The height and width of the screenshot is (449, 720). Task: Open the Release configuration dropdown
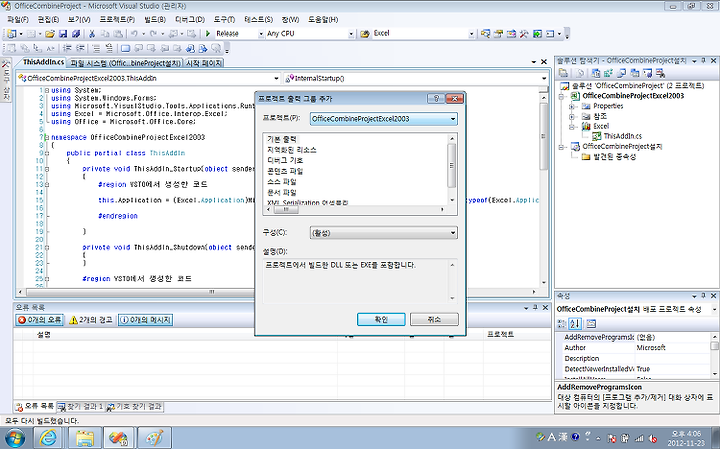(261, 34)
